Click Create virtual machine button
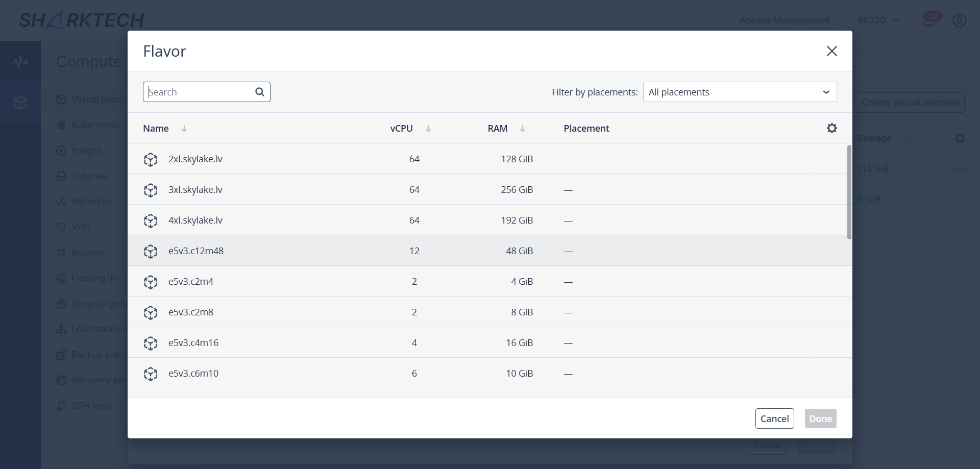 pos(909,103)
